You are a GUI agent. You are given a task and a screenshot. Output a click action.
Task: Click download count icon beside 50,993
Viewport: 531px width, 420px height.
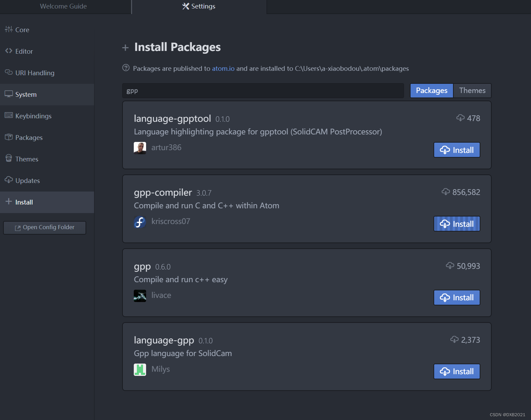(x=450, y=266)
